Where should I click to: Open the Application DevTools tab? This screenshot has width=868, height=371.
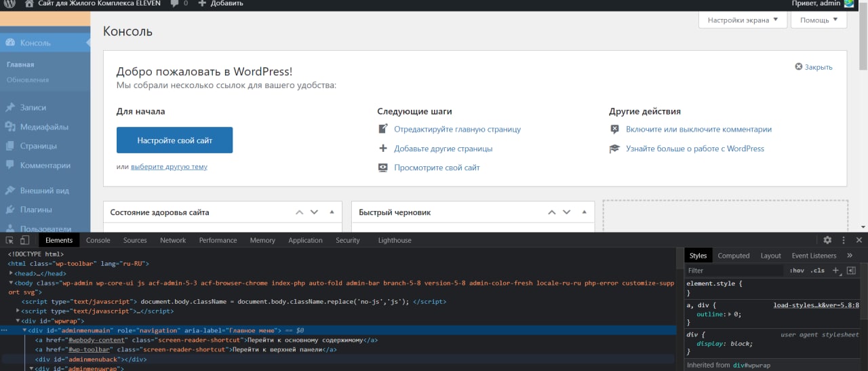coord(305,240)
